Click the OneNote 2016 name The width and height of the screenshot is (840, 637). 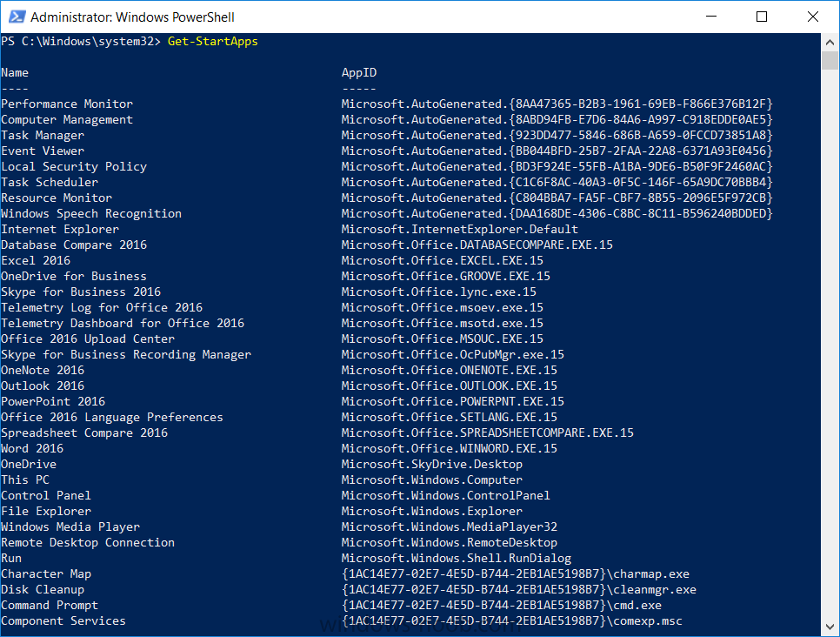coord(43,370)
